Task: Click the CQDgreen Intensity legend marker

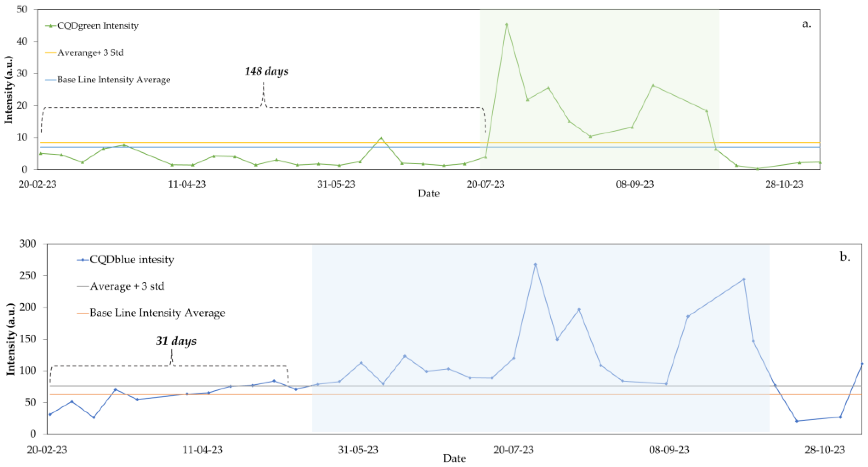Action: coord(51,25)
